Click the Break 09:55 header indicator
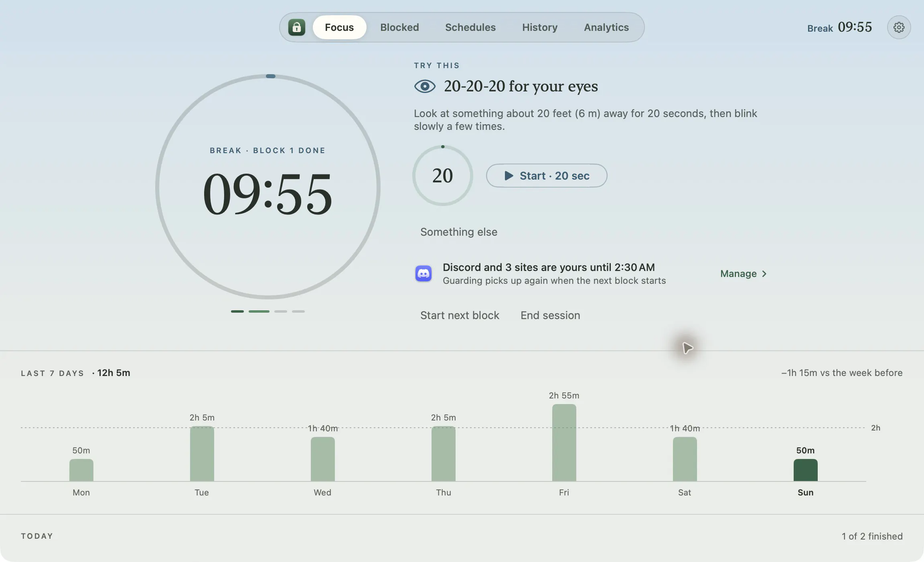The width and height of the screenshot is (924, 562). coord(839,27)
